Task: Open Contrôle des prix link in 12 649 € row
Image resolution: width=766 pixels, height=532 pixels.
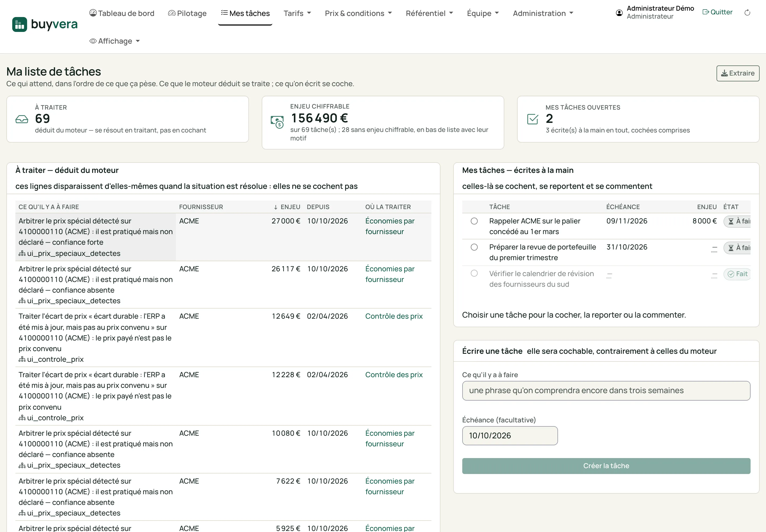Action: pyautogui.click(x=394, y=316)
